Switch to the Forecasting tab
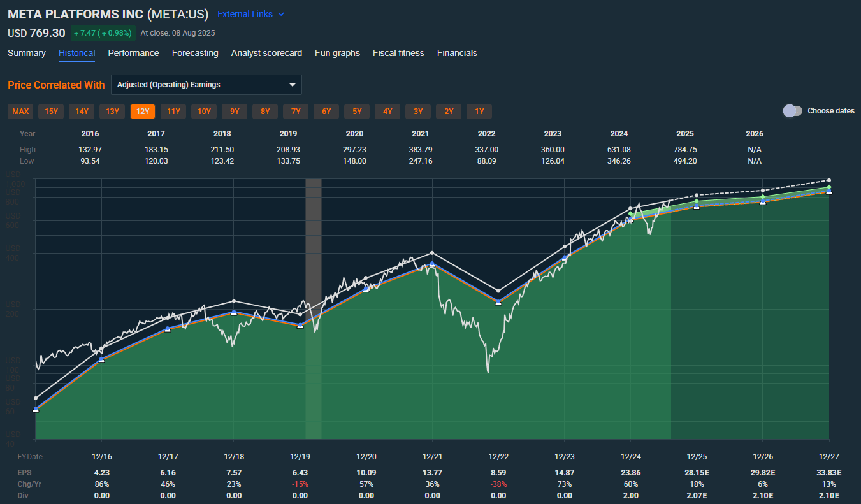Screen dimensions: 861x504 coord(195,53)
